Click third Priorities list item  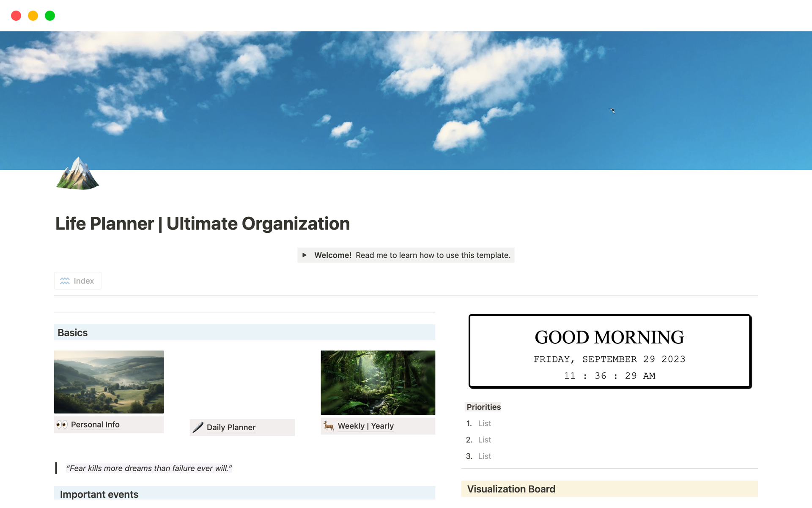(485, 456)
